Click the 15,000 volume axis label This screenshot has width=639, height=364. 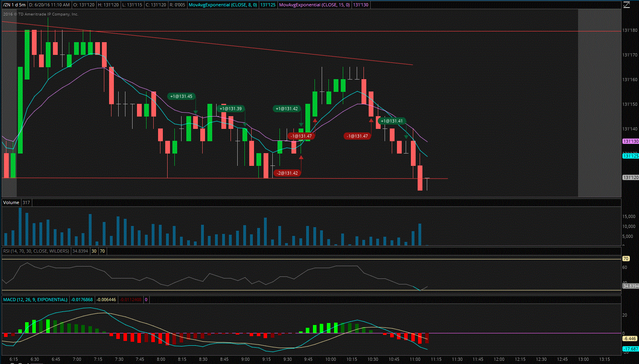pos(629,216)
